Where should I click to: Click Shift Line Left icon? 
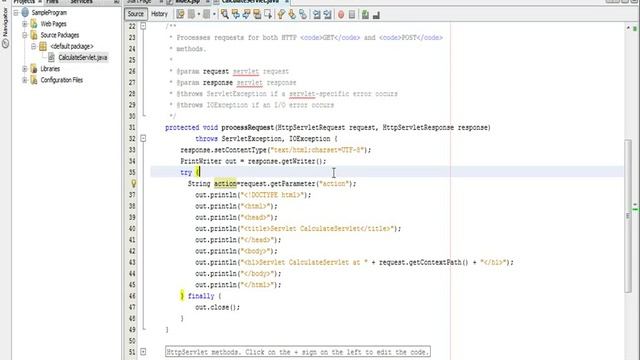point(317,14)
